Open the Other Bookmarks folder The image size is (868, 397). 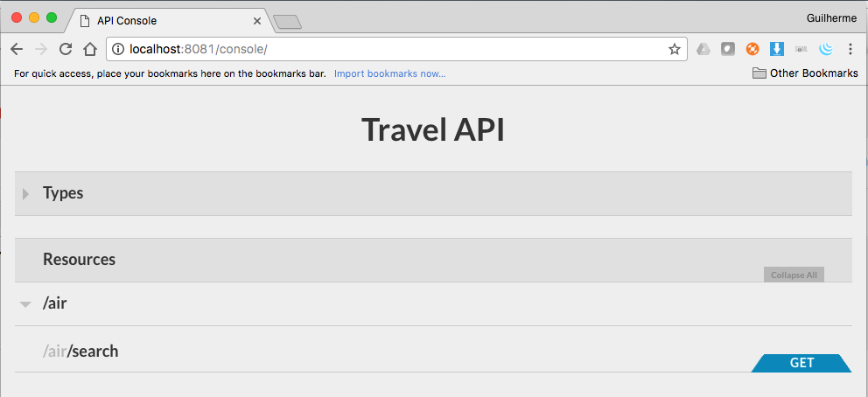tap(805, 73)
